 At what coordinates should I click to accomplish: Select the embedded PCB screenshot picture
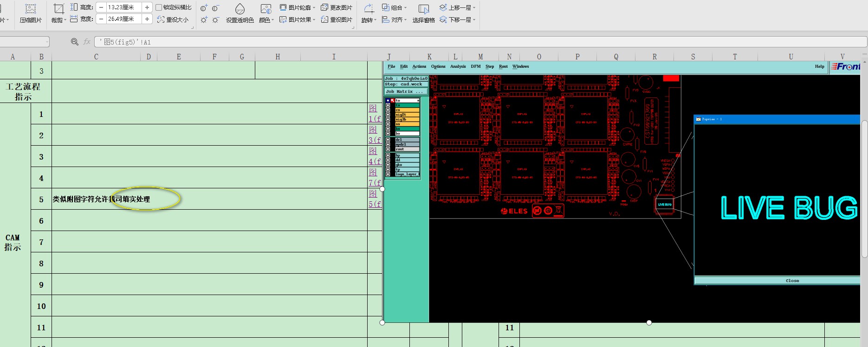point(622,192)
